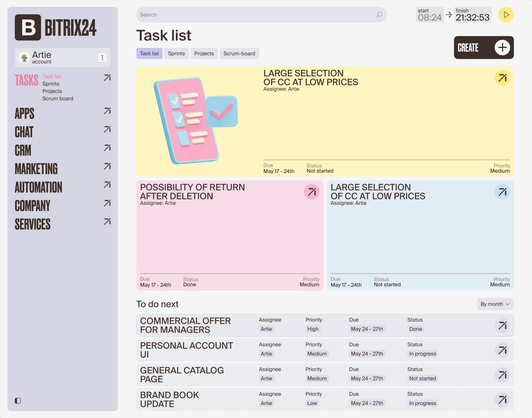The height and width of the screenshot is (418, 532).
Task: Select Task list in the sidebar submenu
Action: [x=52, y=76]
